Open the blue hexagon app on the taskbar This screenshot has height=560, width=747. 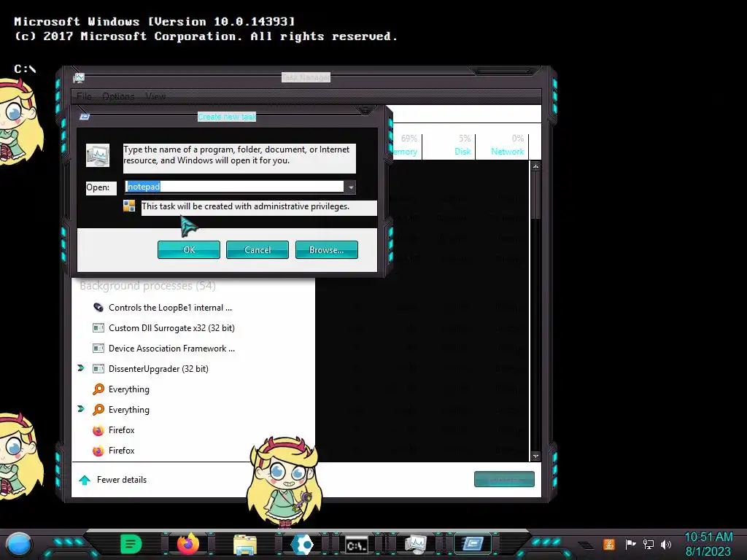point(302,544)
